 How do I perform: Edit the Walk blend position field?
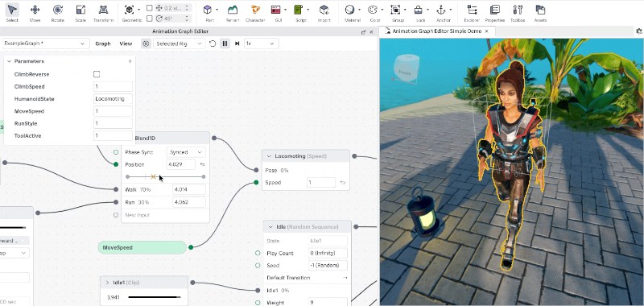tap(189, 190)
